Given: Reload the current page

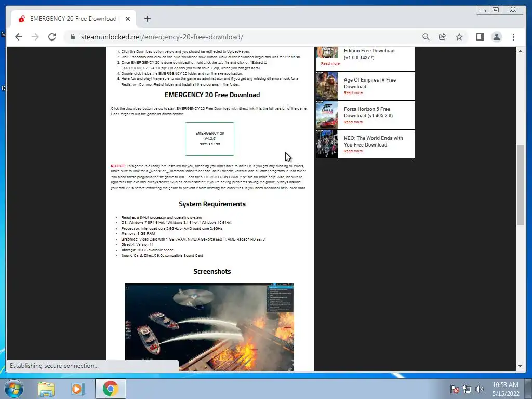Looking at the screenshot, I should pyautogui.click(x=52, y=37).
